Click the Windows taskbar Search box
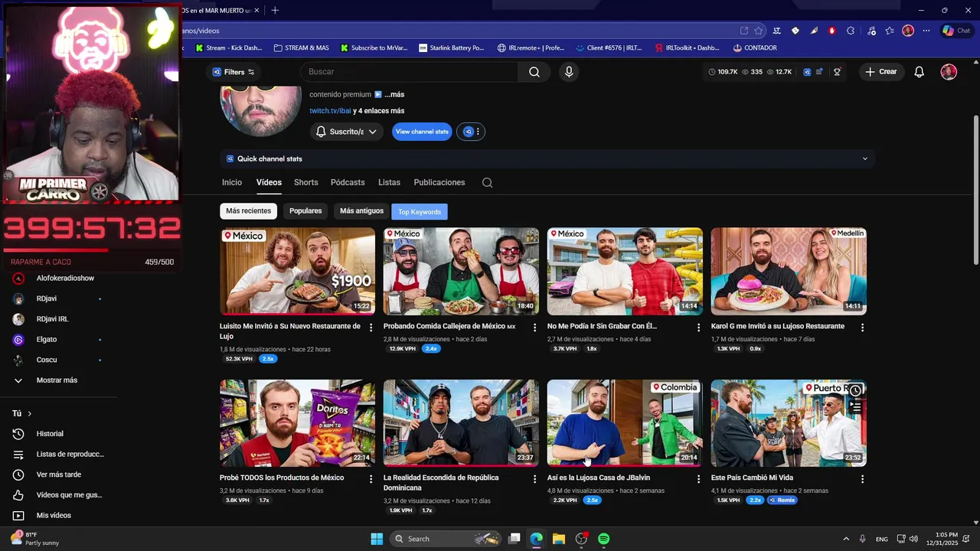Viewport: 980px width, 551px height. pyautogui.click(x=446, y=539)
